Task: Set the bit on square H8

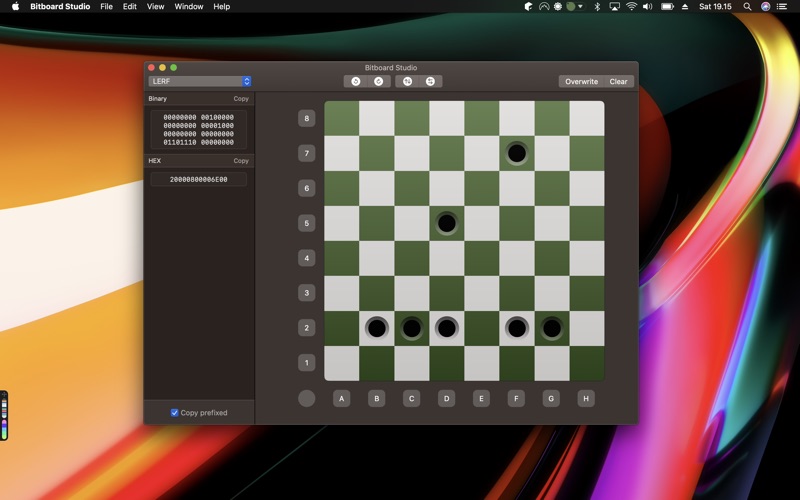Action: click(x=587, y=118)
